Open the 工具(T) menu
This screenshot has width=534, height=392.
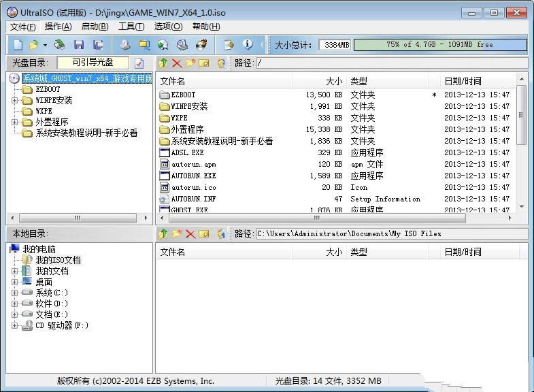pyautogui.click(x=131, y=27)
